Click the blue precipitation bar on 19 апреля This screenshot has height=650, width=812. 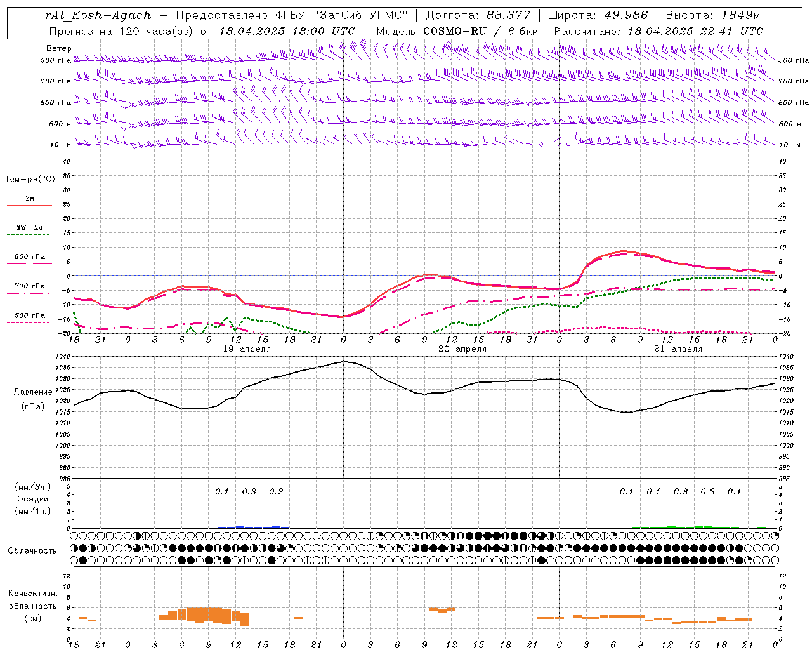[254, 527]
